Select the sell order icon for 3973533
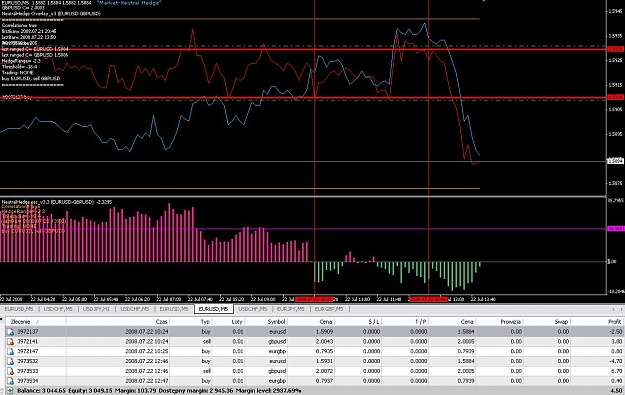 point(10,371)
